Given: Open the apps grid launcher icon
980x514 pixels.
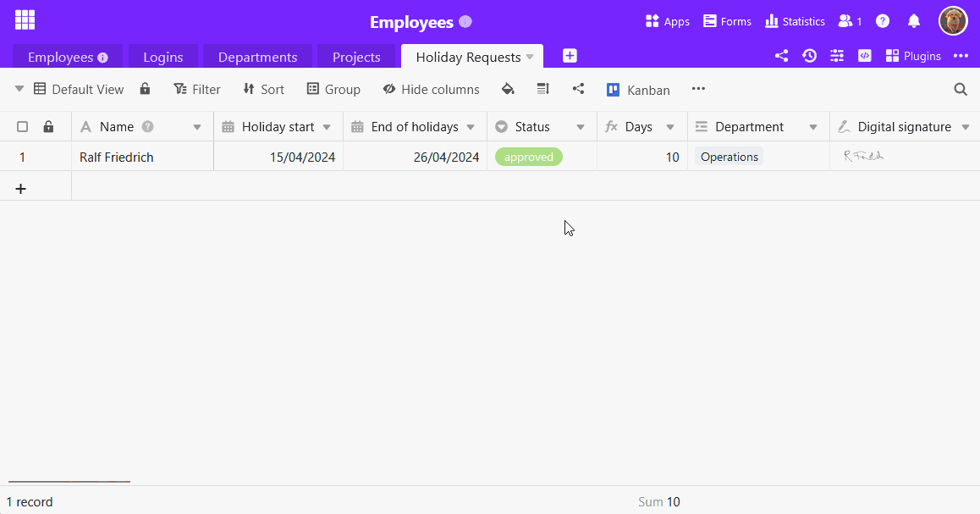Looking at the screenshot, I should pos(25,20).
